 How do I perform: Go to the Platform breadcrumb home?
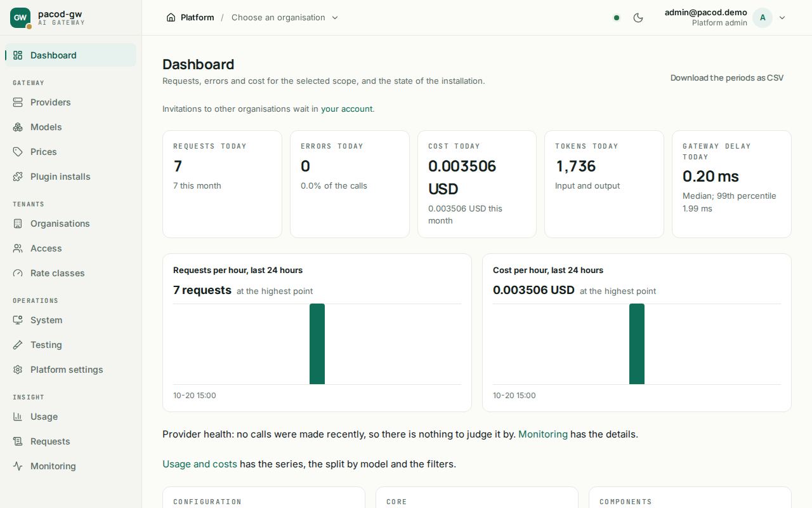(x=190, y=18)
